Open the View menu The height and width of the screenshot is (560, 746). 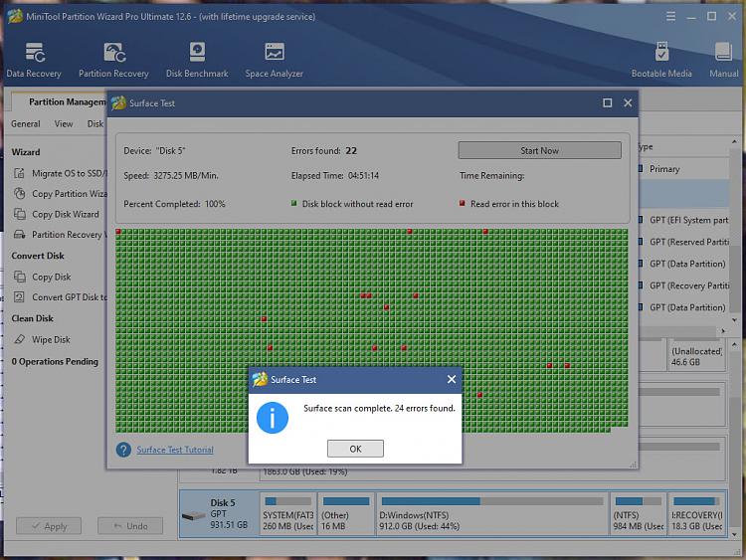(64, 123)
